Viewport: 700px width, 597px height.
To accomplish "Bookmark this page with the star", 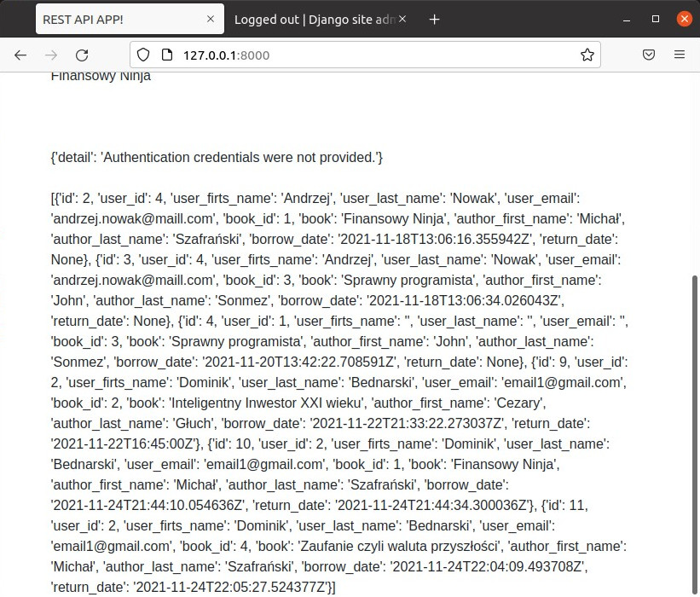I will click(587, 55).
